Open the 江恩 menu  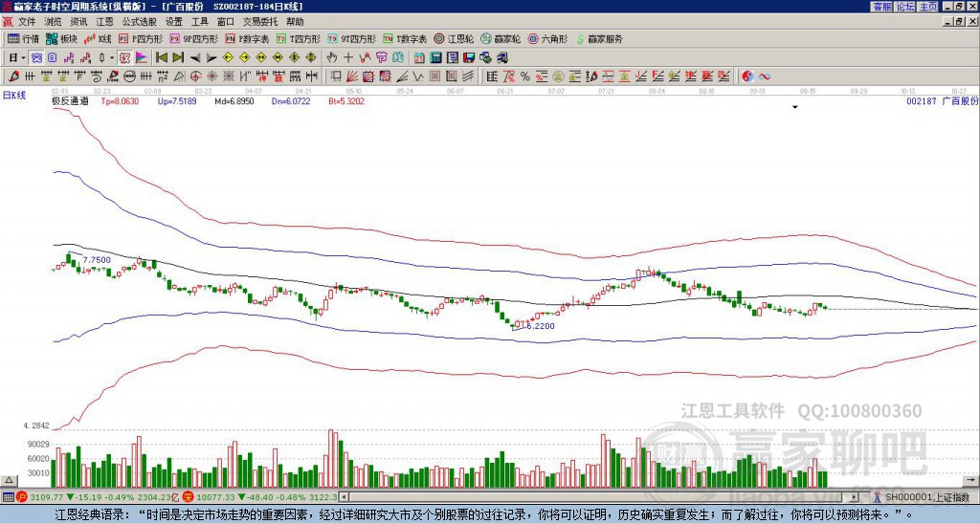coord(104,22)
